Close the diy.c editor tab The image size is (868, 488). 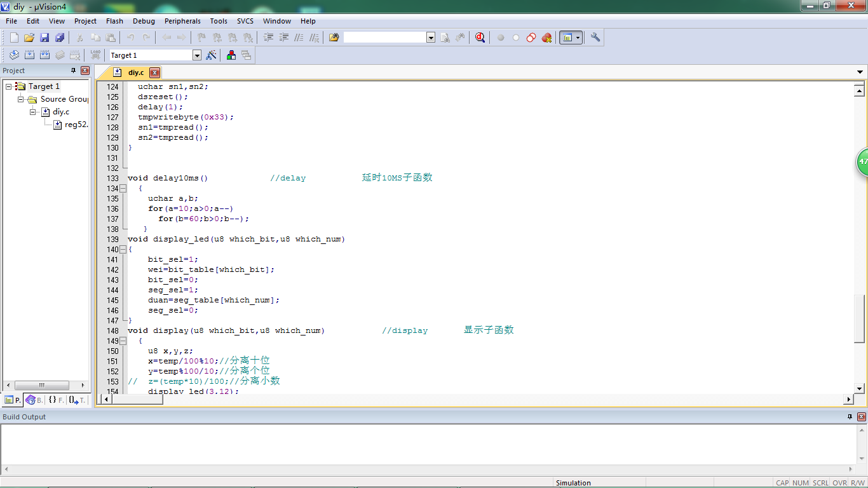pyautogui.click(x=154, y=72)
